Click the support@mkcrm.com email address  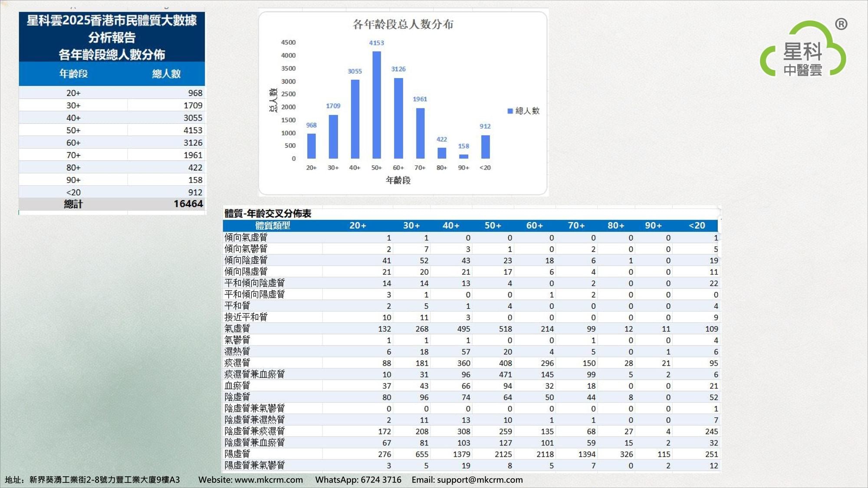480,480
